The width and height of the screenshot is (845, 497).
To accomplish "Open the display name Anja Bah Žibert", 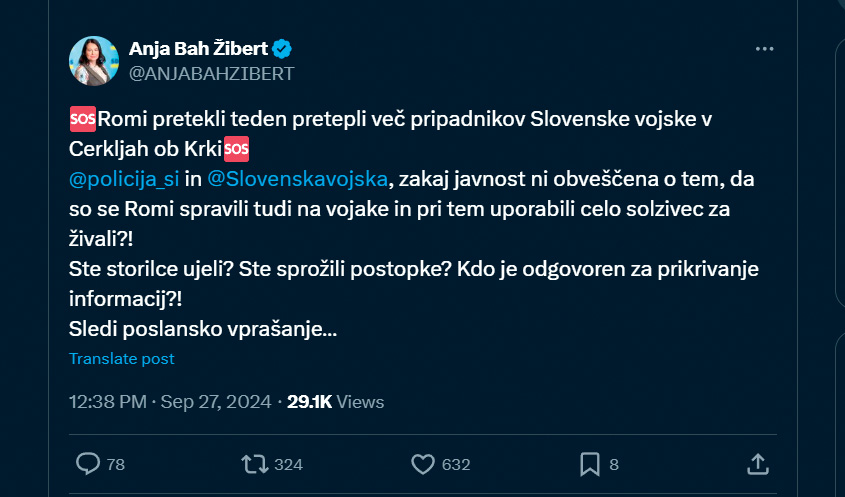I will pos(199,49).
